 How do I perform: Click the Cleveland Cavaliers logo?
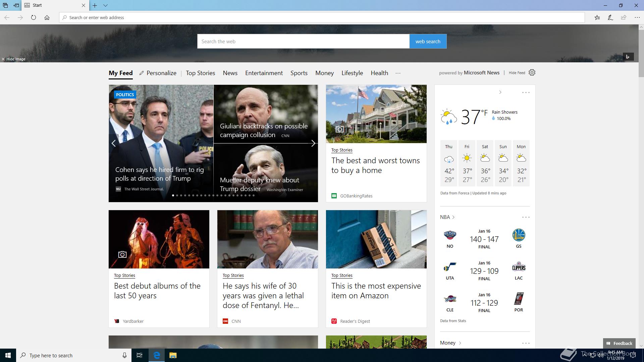[x=450, y=299]
